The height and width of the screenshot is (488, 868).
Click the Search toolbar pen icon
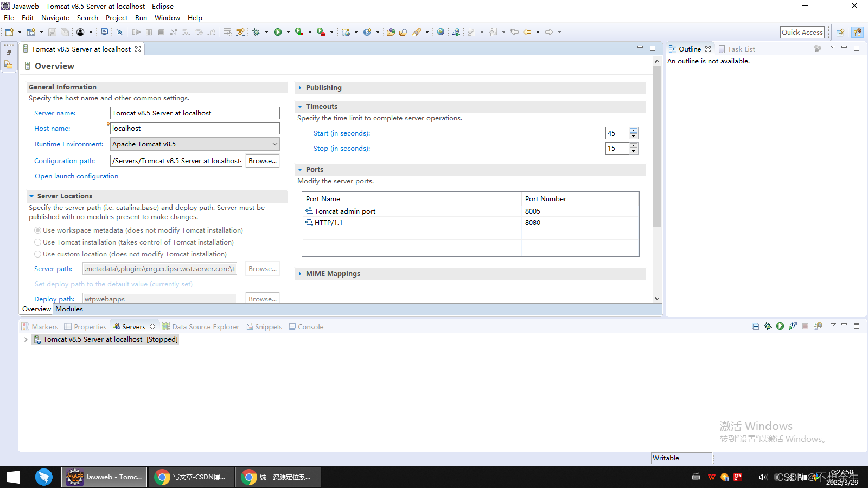[417, 32]
